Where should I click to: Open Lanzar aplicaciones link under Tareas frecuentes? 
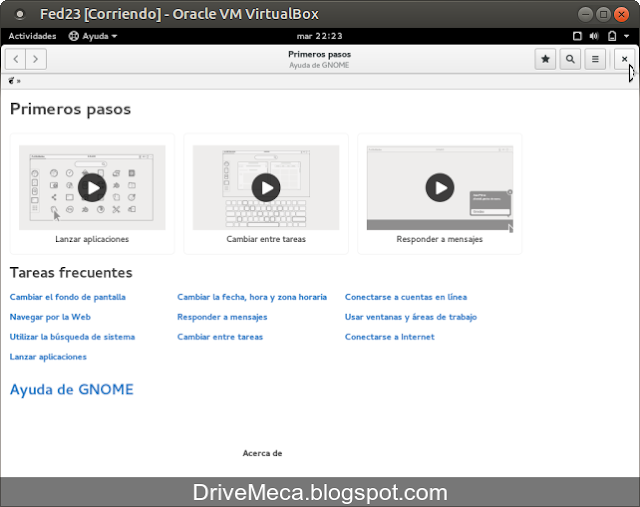coord(48,357)
